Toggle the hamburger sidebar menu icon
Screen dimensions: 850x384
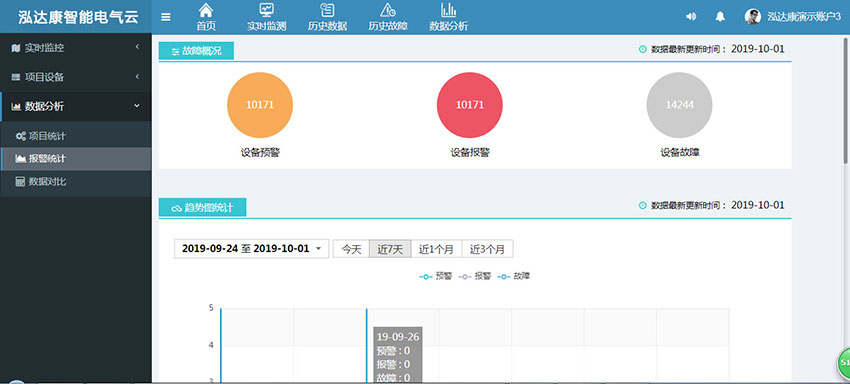point(166,17)
